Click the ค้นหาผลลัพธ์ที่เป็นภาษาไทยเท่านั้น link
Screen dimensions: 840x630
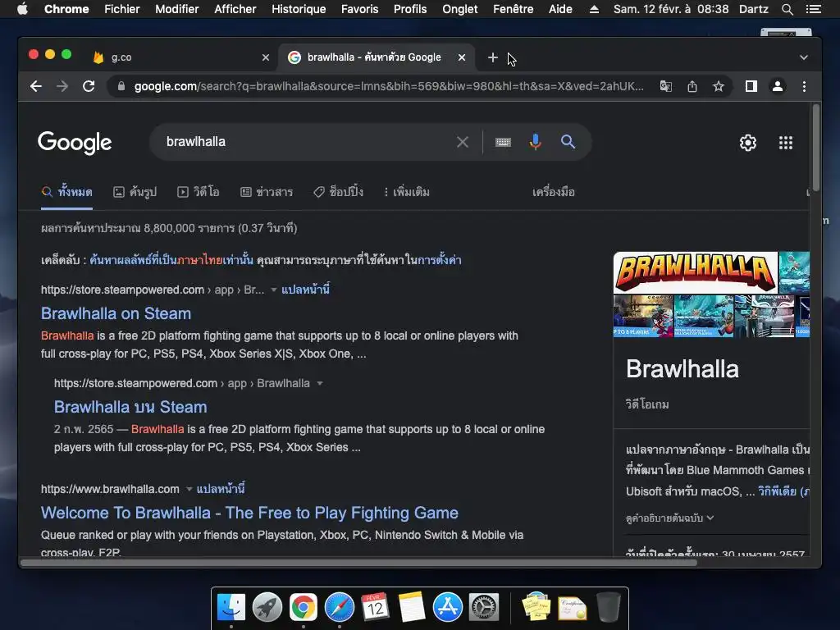(x=171, y=260)
